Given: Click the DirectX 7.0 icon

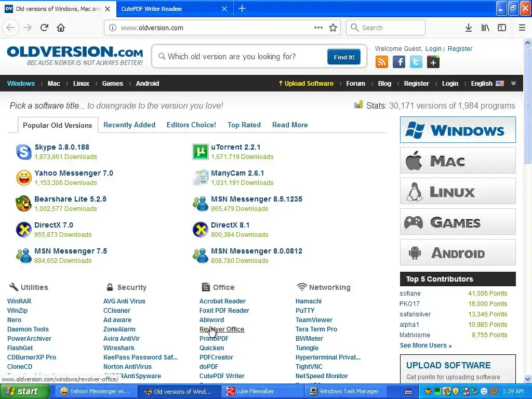Looking at the screenshot, I should click(24, 230).
